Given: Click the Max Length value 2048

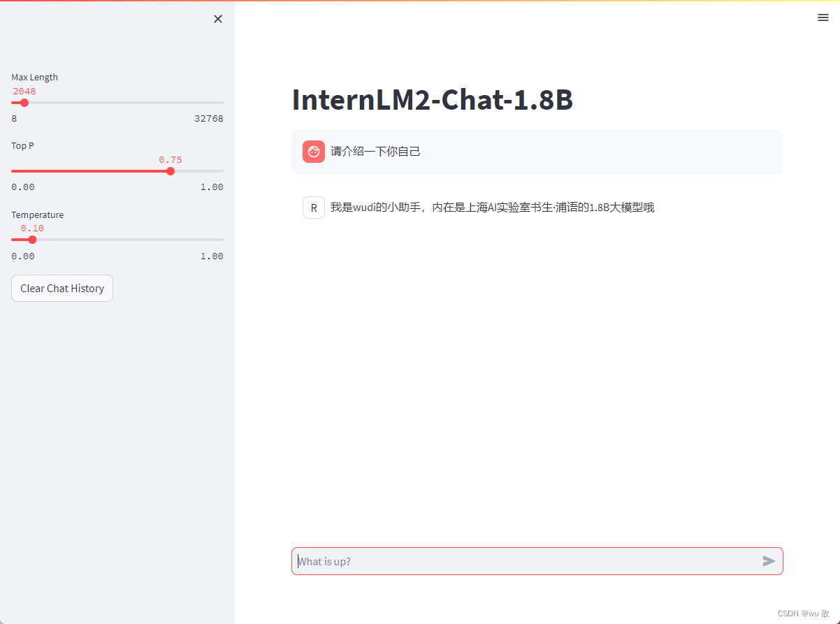Looking at the screenshot, I should click(24, 92).
